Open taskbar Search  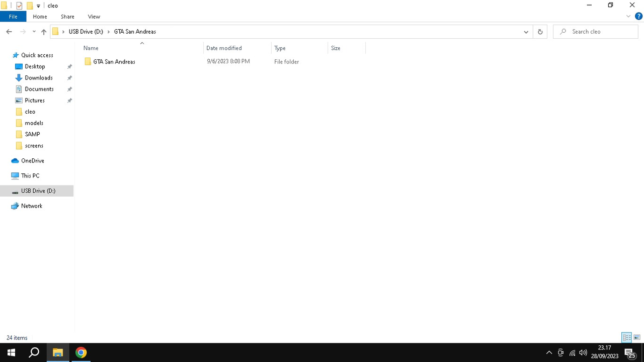coord(34,352)
